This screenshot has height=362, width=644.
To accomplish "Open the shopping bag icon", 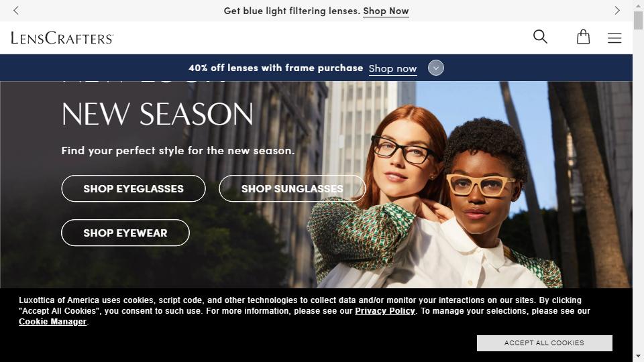I will tap(583, 37).
